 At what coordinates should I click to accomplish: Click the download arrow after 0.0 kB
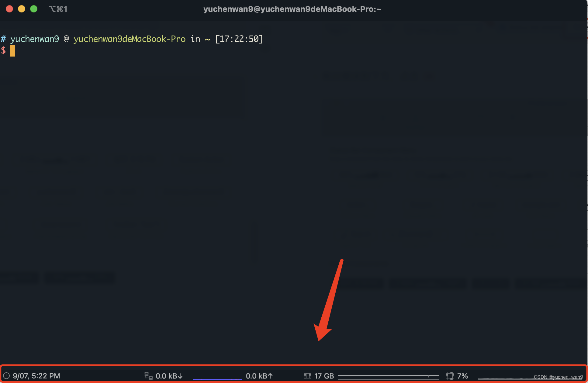pos(180,376)
